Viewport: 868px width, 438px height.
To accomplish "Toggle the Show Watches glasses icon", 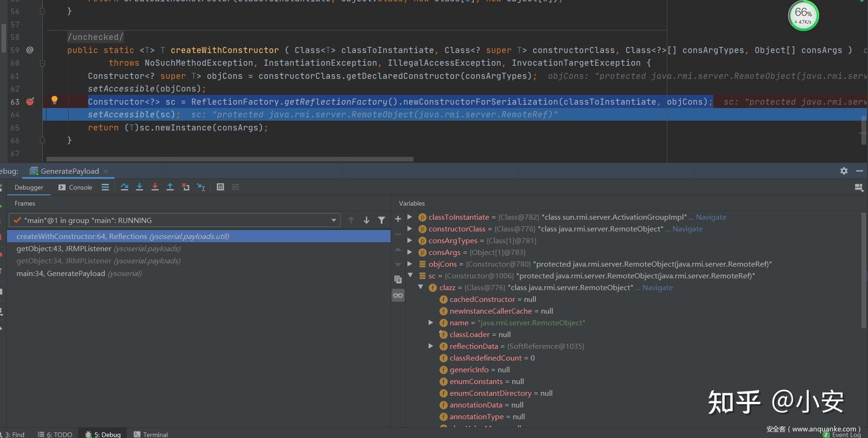I will click(398, 295).
